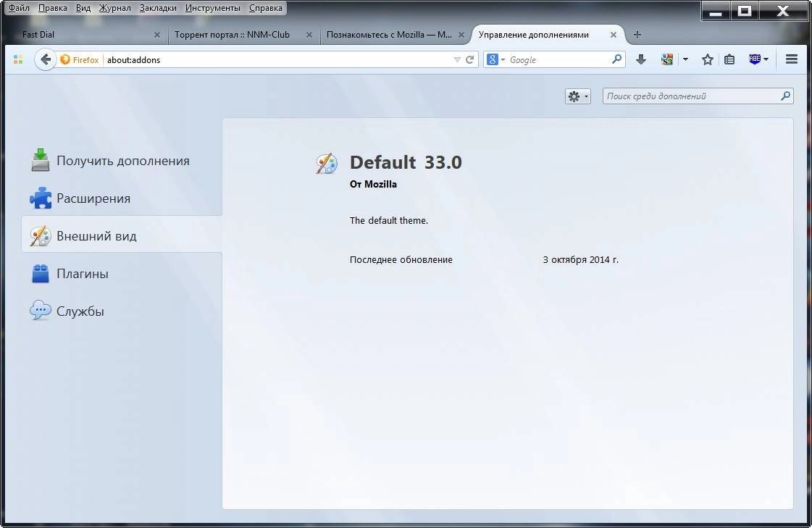812x528 pixels.
Task: Click the S3 Google Translator toolbar icon
Action: pyautogui.click(x=667, y=59)
